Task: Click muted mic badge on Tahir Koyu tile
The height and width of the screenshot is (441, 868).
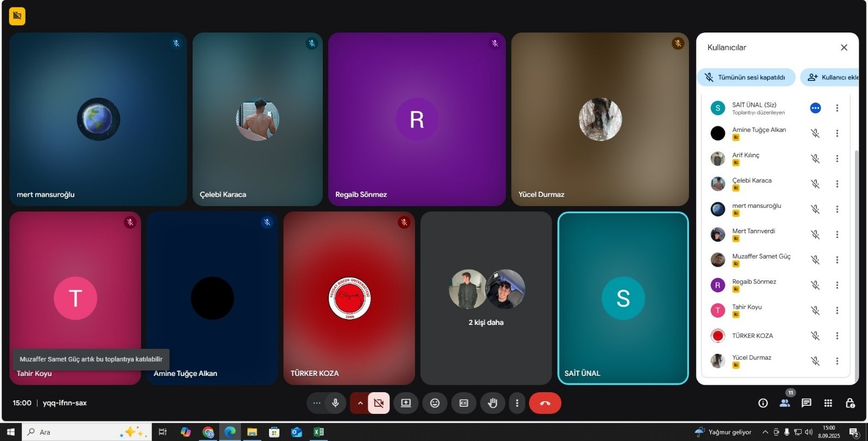Action: pos(130,222)
